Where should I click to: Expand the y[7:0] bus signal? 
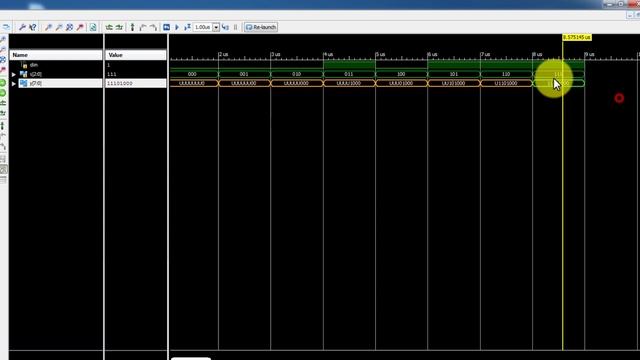click(x=13, y=83)
